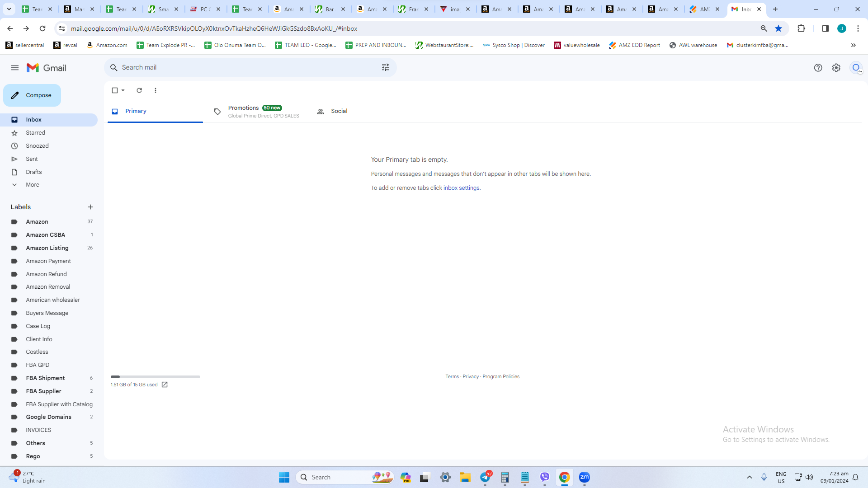View site information icon in address bar

click(x=62, y=28)
